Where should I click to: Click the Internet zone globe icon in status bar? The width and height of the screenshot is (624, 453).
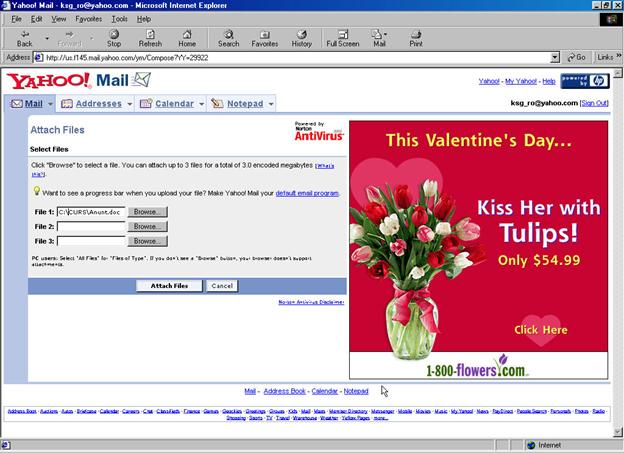click(531, 445)
